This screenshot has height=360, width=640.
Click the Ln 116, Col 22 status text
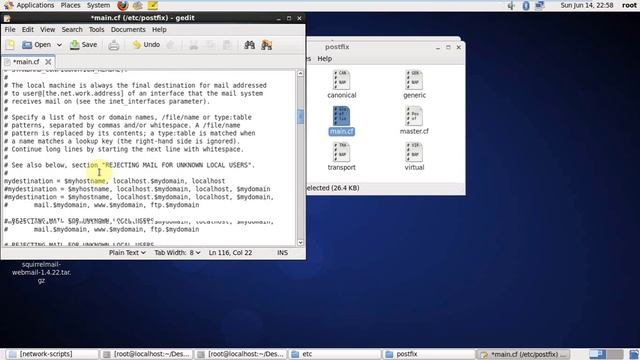pos(230,253)
